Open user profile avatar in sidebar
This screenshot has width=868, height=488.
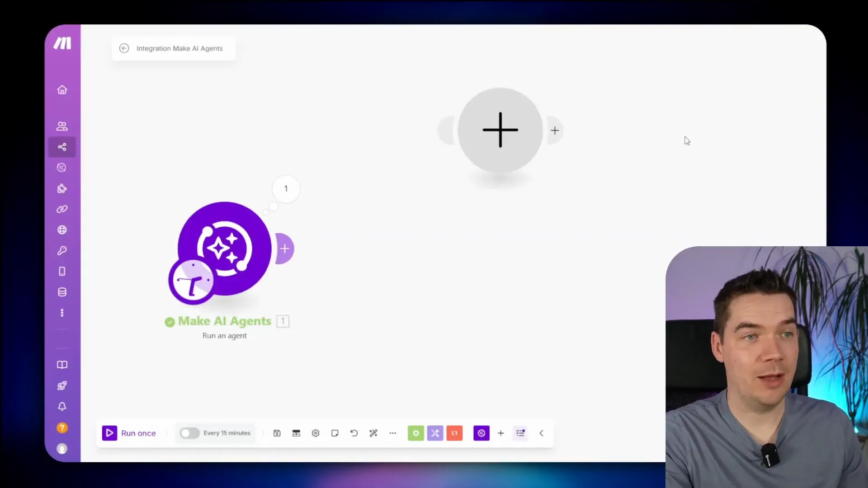tap(62, 448)
